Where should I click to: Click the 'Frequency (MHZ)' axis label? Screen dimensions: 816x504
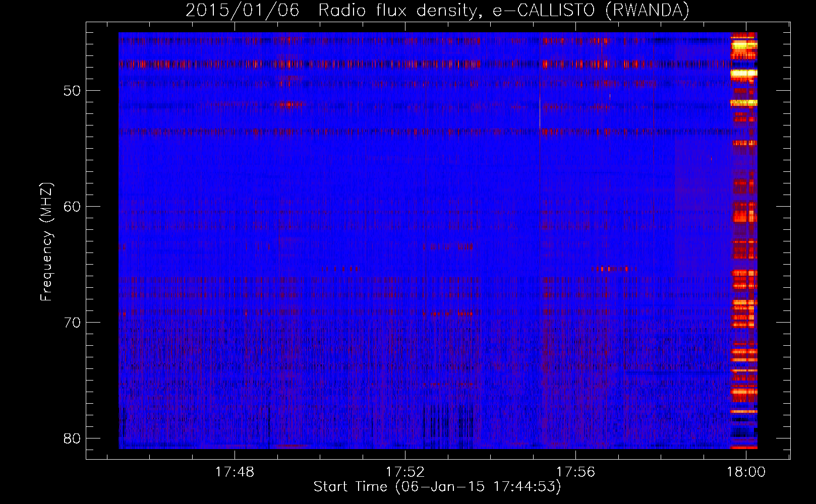(x=46, y=241)
